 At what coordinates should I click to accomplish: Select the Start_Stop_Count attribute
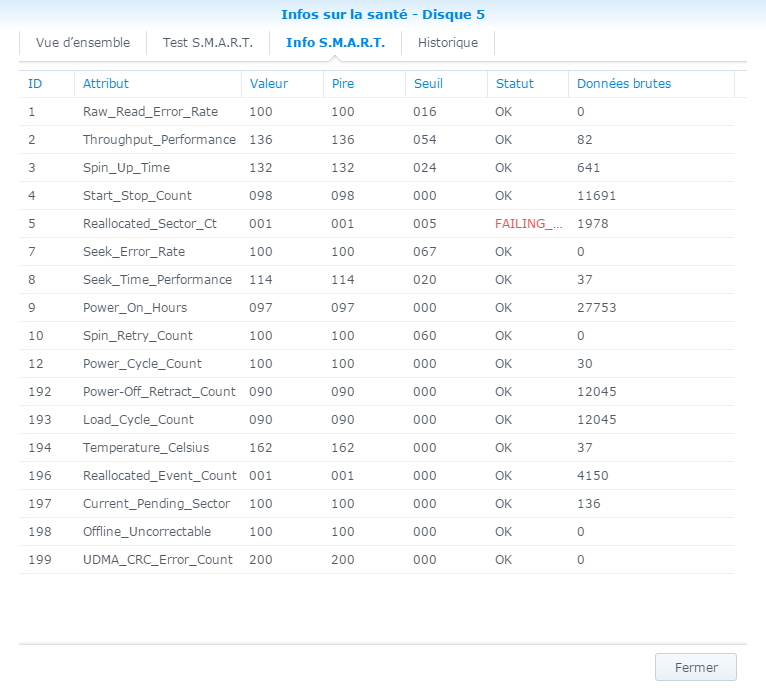(137, 195)
